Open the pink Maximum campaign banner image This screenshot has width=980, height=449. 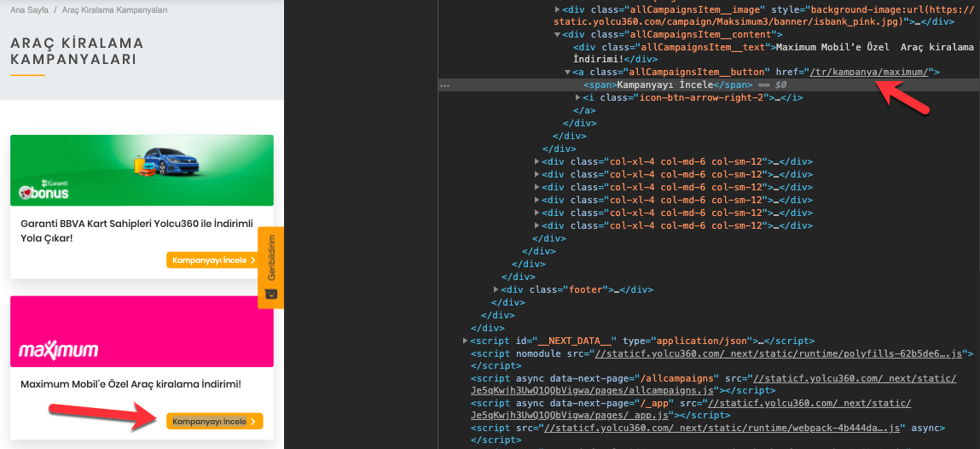click(142, 331)
